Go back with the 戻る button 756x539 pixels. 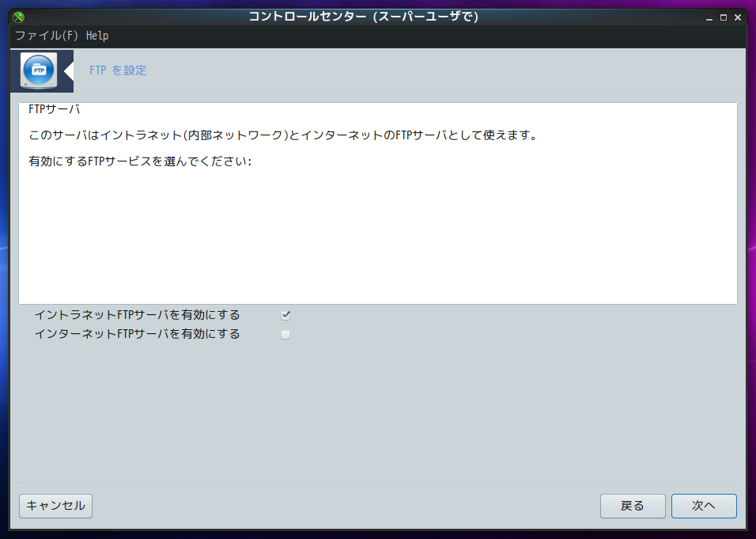(633, 506)
